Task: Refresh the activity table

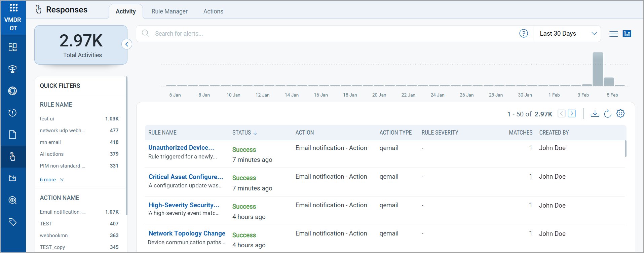Action: click(607, 114)
